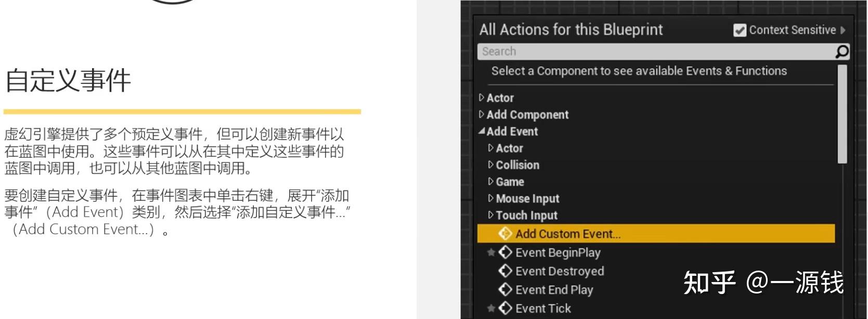The image size is (868, 319).
Task: Choose Event End Play from the list
Action: tap(554, 290)
